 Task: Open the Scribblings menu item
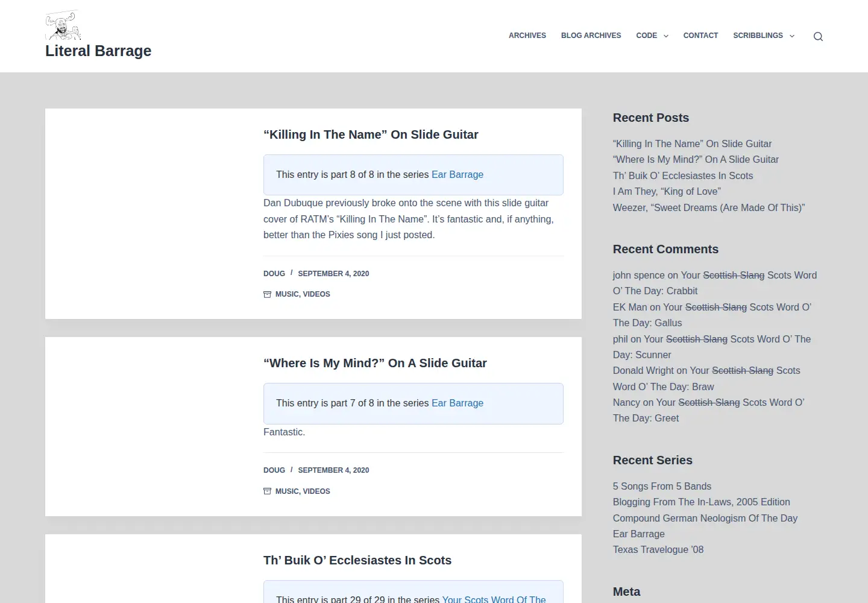(x=758, y=36)
